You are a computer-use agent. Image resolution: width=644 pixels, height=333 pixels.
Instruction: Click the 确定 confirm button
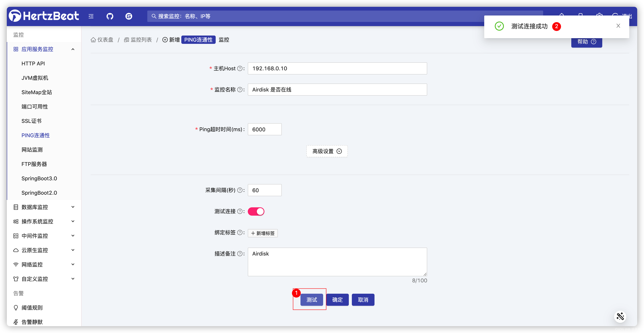pos(337,300)
